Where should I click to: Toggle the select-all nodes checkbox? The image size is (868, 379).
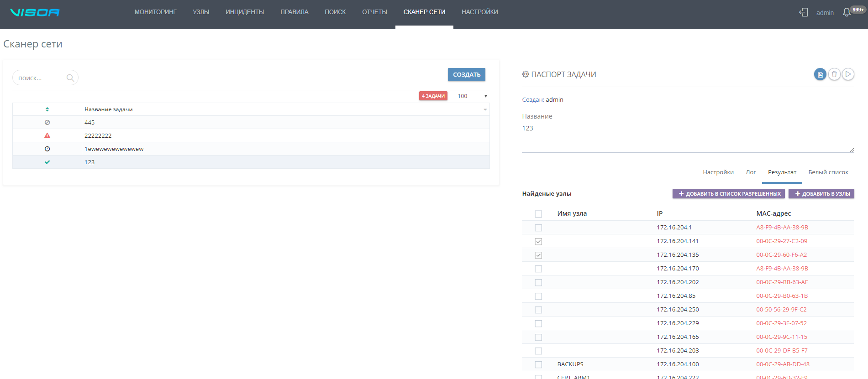click(x=538, y=214)
